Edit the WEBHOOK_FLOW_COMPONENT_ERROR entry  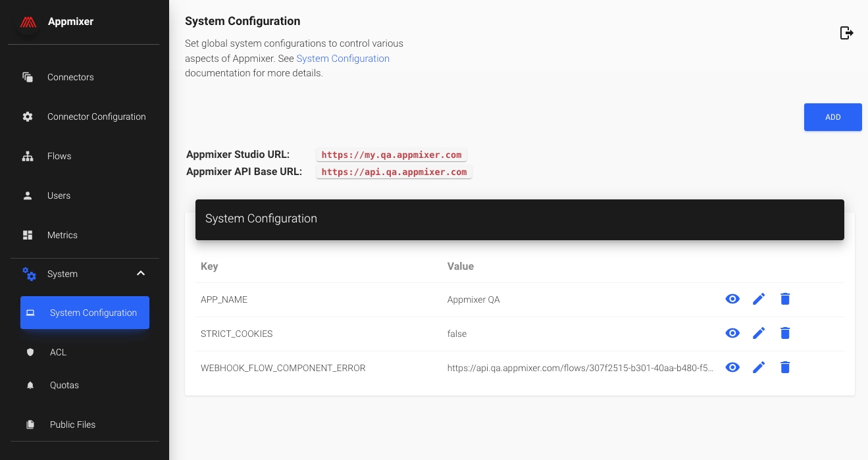coord(759,368)
